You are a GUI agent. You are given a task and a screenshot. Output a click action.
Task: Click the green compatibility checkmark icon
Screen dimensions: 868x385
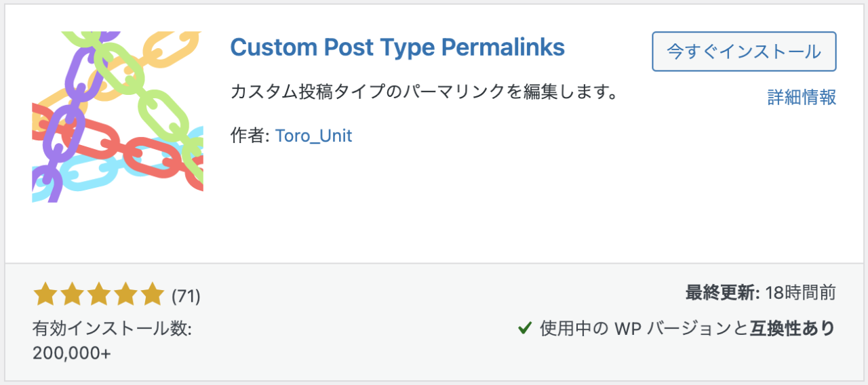[x=524, y=329]
